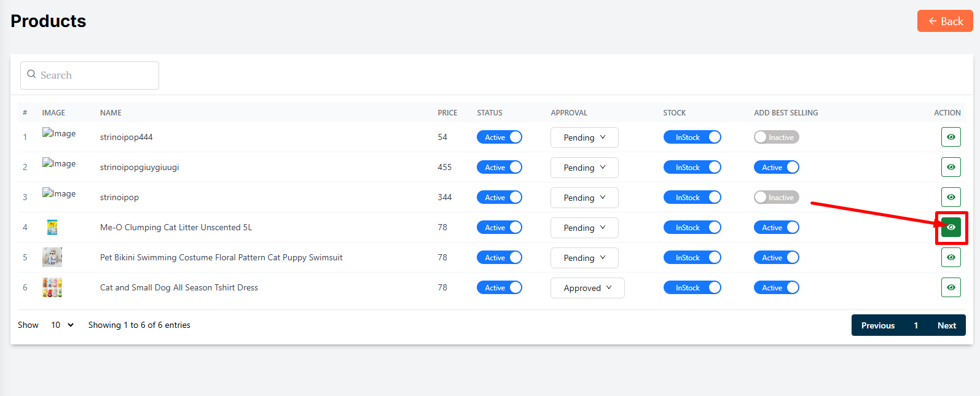Viewport: 980px width, 396px height.
Task: Click the search magnifier icon
Action: coord(31,74)
